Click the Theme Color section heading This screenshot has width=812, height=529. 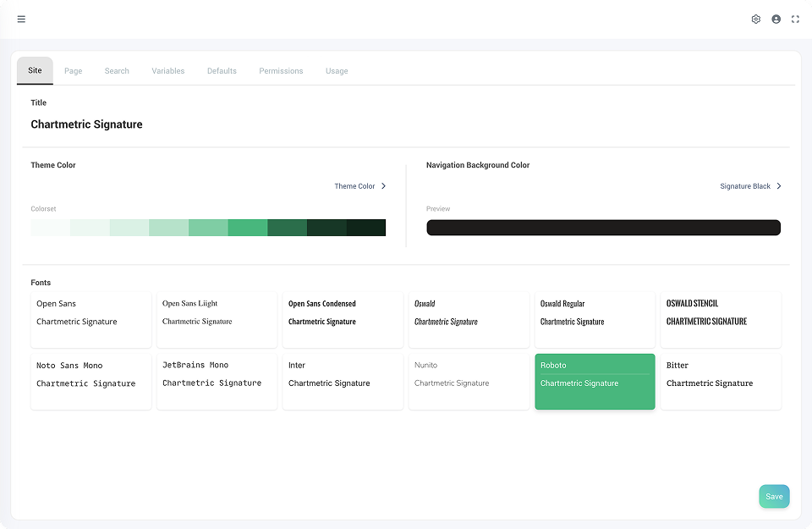(52, 165)
